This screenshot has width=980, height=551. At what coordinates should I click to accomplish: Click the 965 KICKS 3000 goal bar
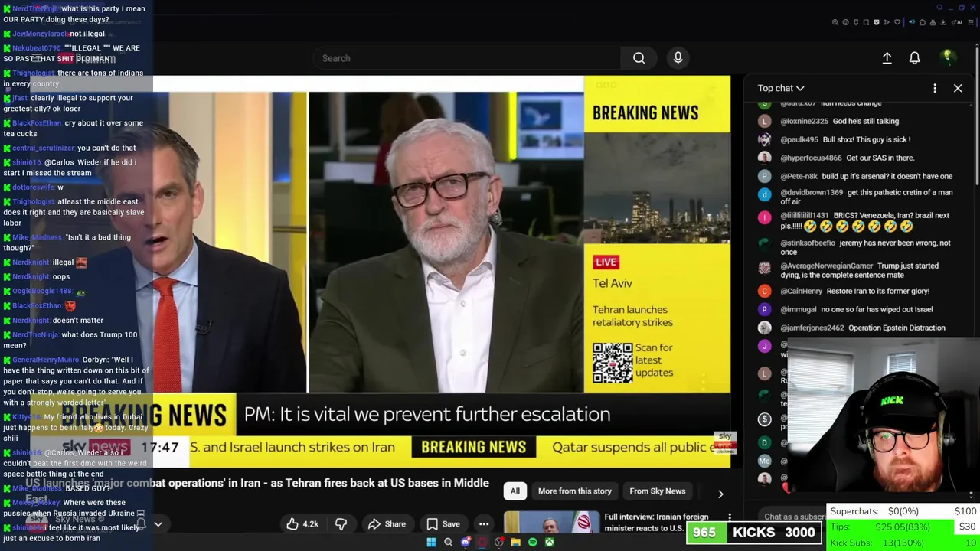click(754, 533)
